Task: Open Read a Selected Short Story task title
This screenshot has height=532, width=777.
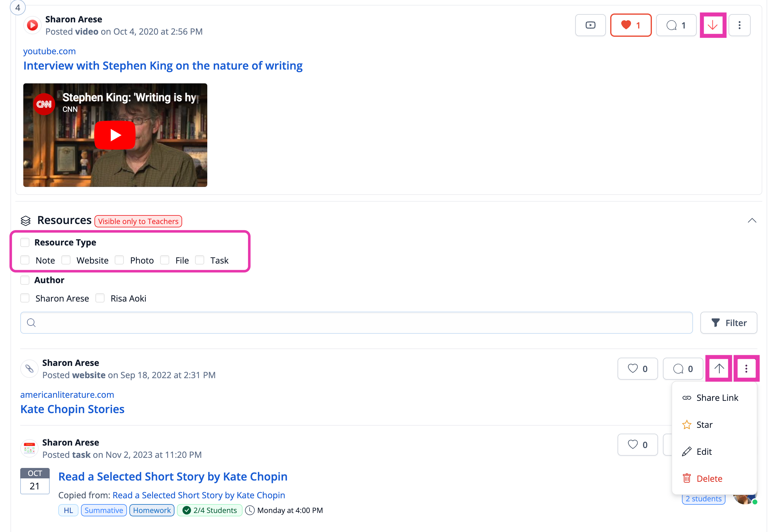Action: click(x=173, y=477)
